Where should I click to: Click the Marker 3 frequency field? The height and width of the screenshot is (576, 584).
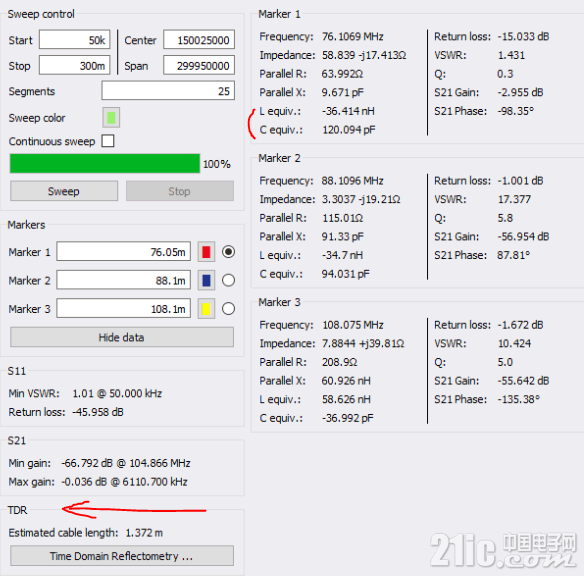124,308
